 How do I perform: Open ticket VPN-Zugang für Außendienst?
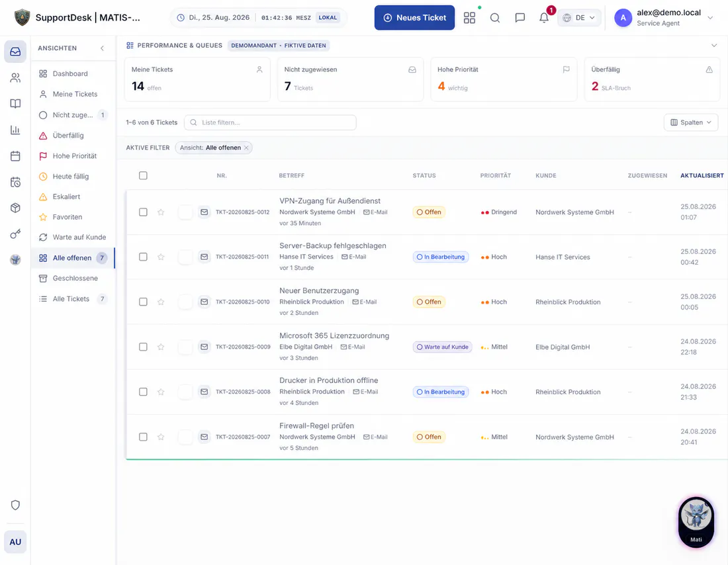tap(330, 201)
